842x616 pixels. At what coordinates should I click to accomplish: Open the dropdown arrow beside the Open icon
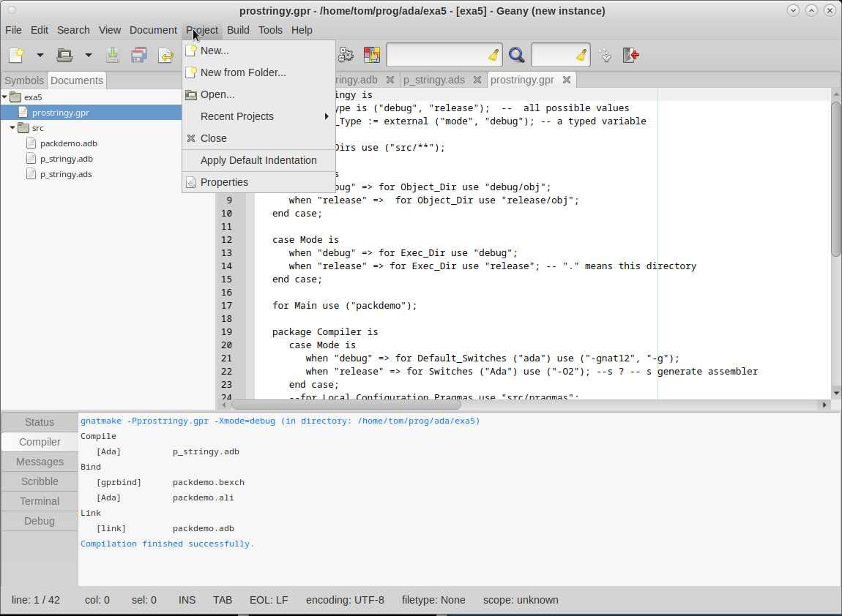coord(88,55)
